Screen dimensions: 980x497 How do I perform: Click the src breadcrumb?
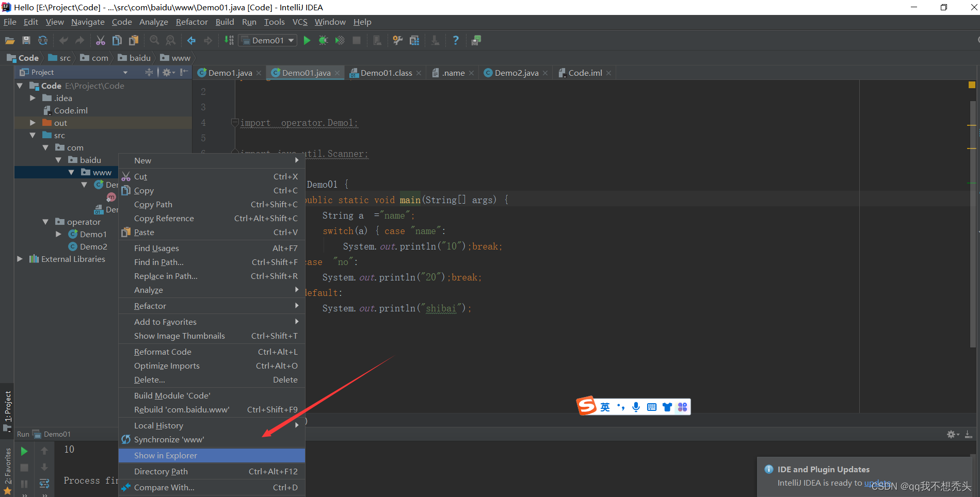pos(59,58)
